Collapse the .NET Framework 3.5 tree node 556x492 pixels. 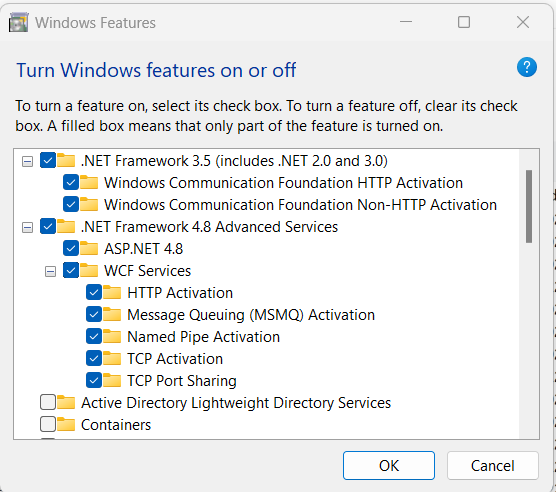pos(27,162)
